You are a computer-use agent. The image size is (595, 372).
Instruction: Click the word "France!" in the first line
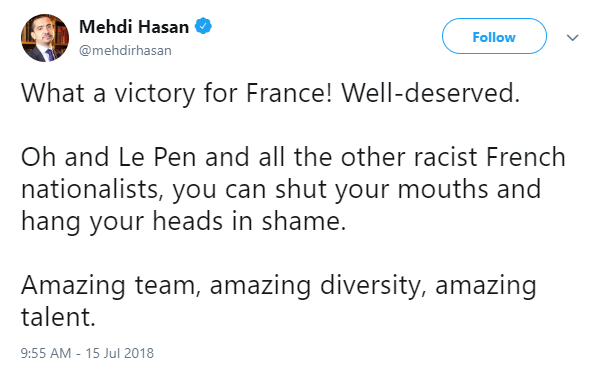point(289,93)
